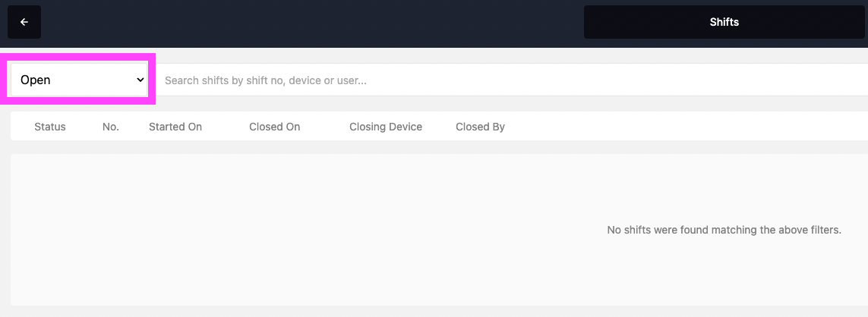
Task: Click the Closed By column header
Action: (480, 127)
